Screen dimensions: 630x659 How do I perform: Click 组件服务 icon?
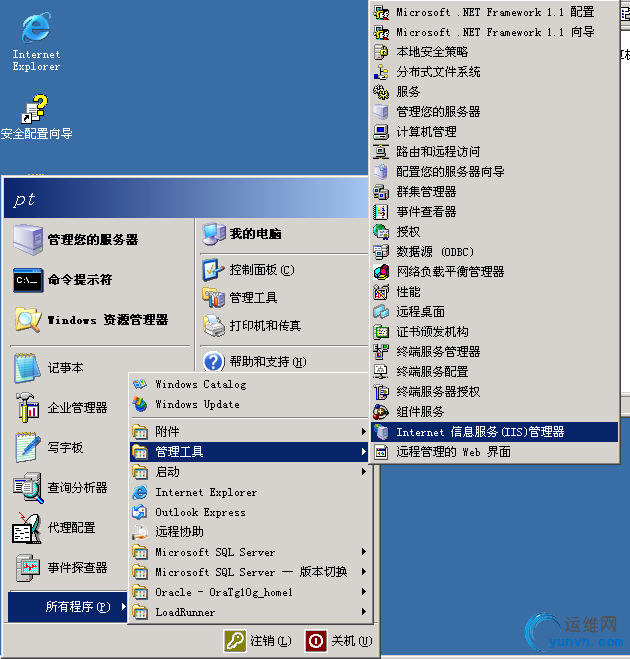[381, 412]
